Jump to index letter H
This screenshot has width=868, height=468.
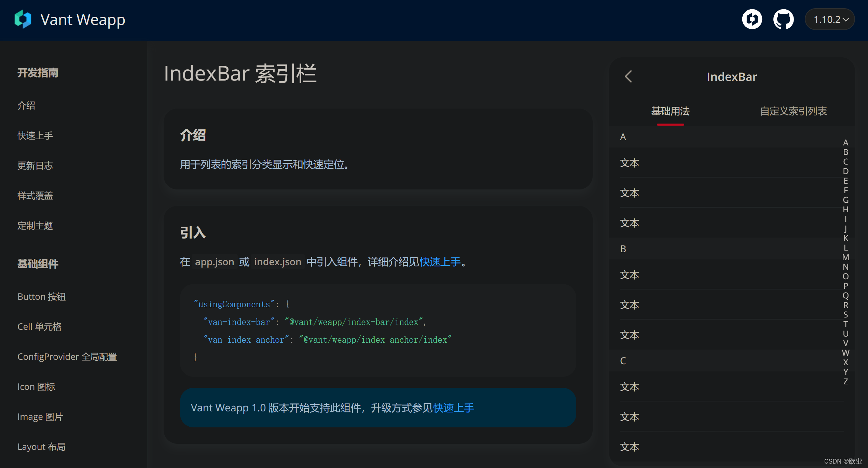coord(845,210)
